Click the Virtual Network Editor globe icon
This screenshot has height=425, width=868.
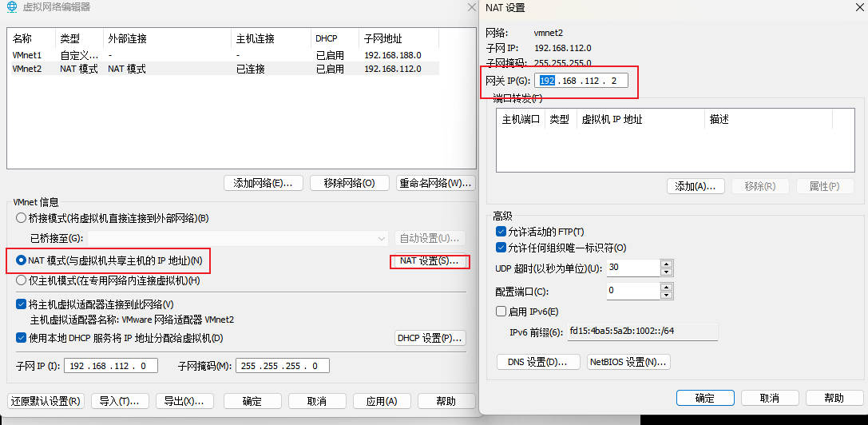11,7
